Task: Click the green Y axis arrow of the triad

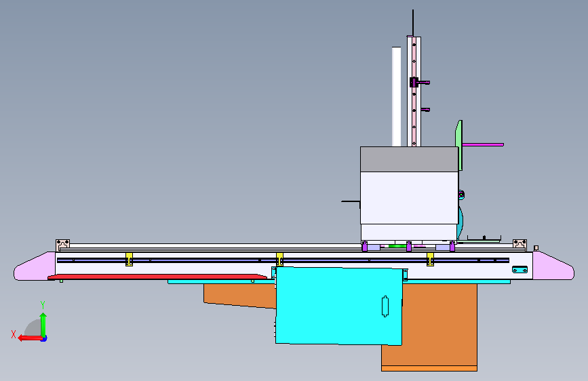Action: [x=43, y=325]
